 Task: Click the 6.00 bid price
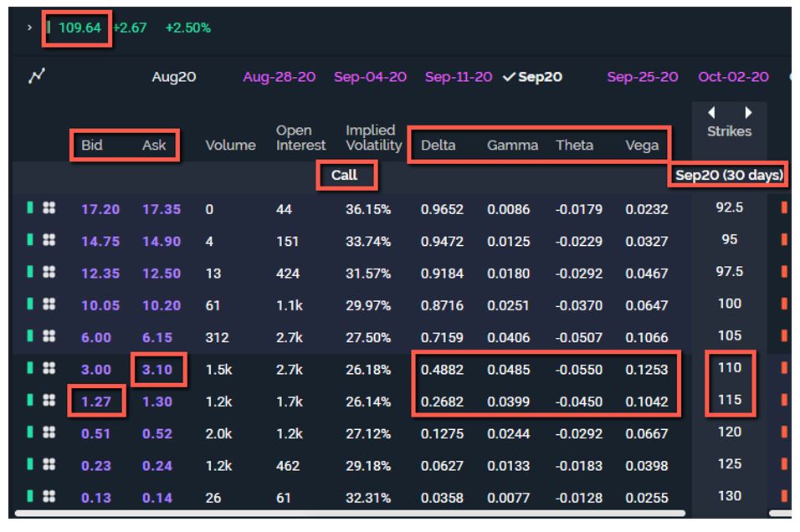[96, 337]
